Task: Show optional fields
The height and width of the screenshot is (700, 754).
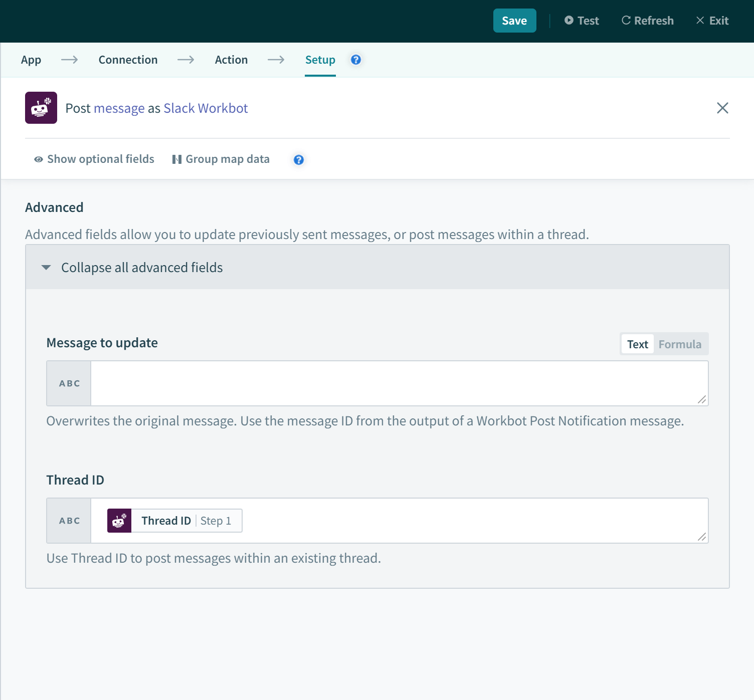Action: coord(94,159)
